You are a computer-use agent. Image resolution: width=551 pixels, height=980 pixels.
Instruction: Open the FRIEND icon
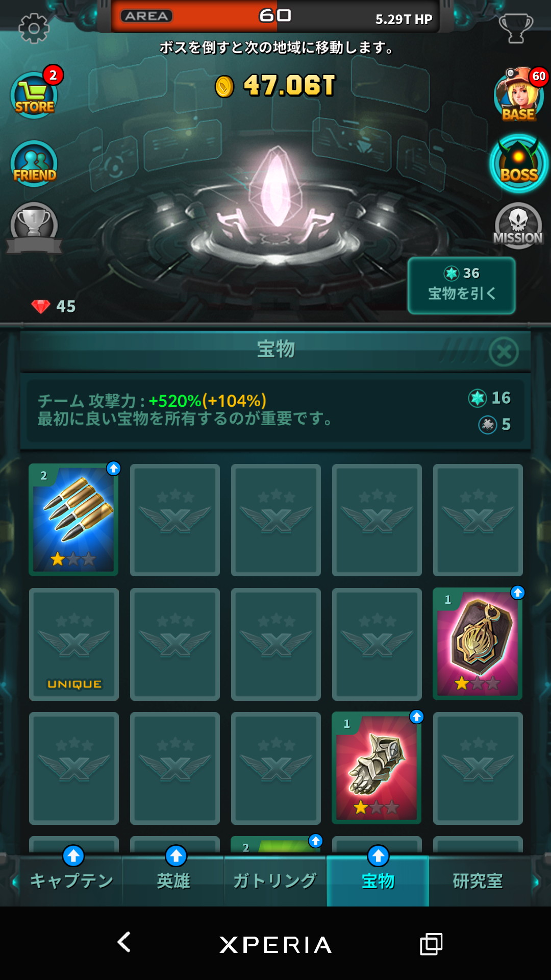point(34,164)
